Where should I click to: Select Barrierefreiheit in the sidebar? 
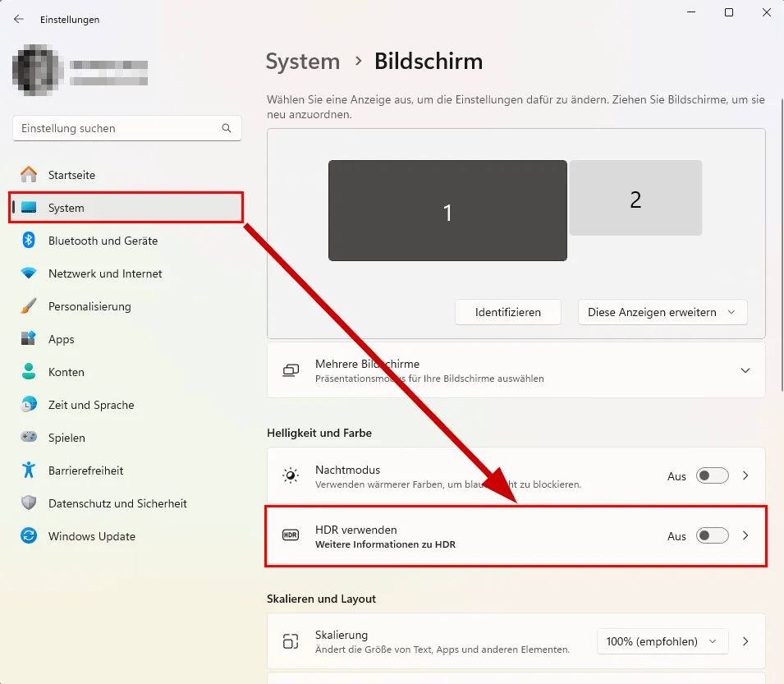click(x=85, y=471)
